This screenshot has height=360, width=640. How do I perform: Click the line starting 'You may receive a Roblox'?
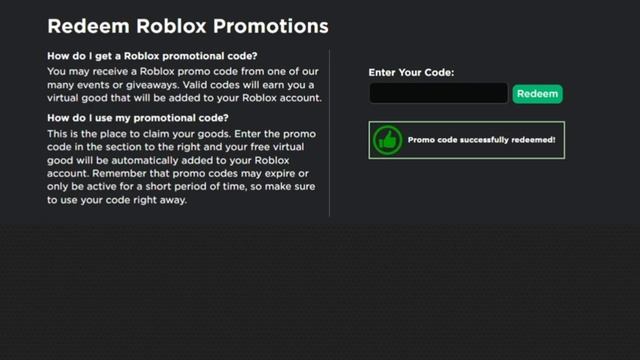pos(183,71)
